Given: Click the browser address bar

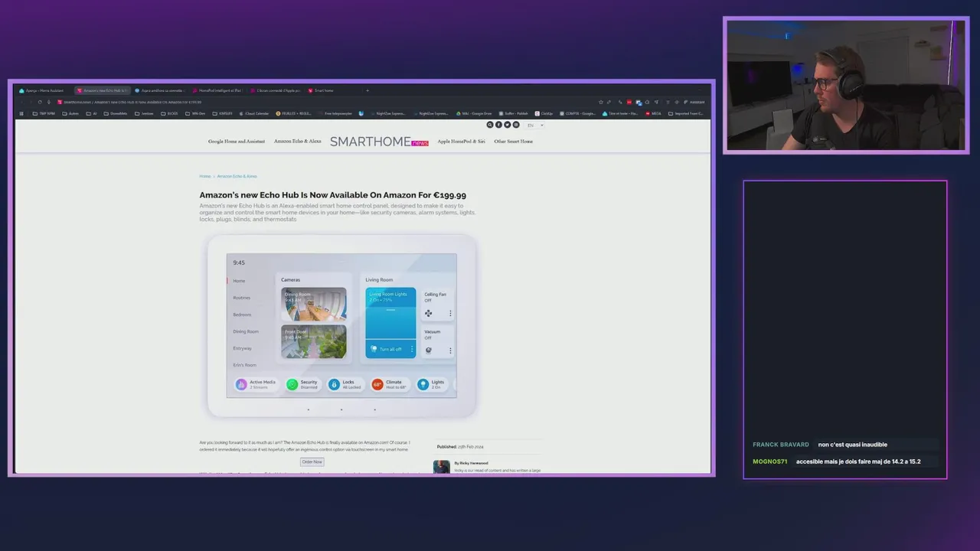Looking at the screenshot, I should 322,102.
